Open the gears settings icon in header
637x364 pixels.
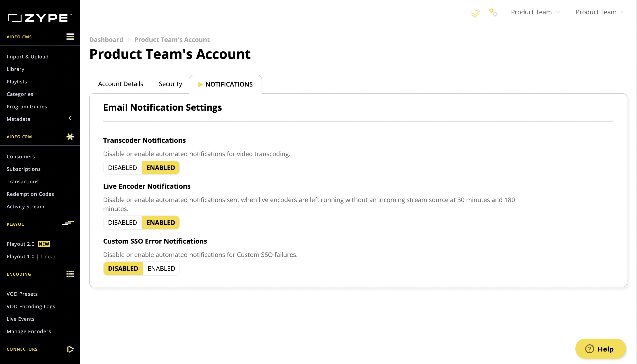tap(493, 12)
